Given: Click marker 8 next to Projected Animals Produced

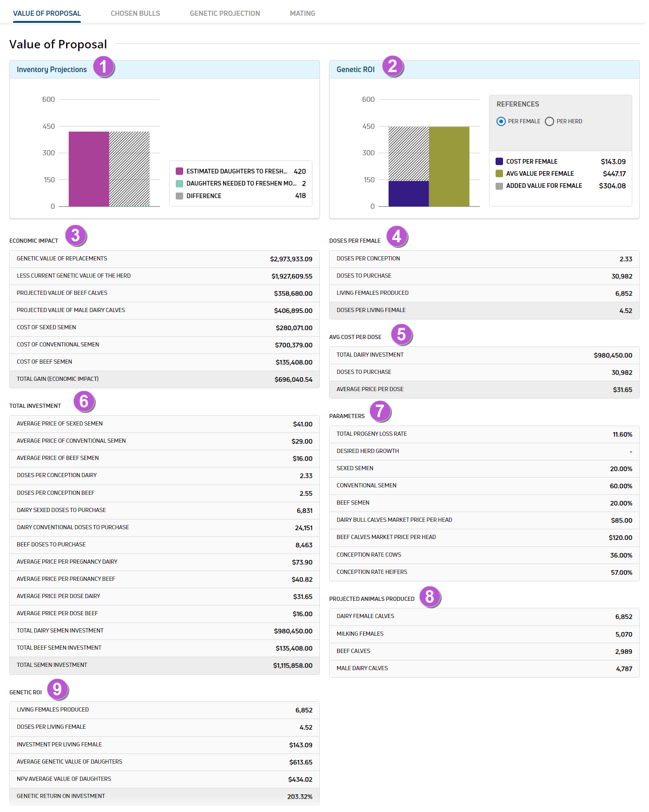Looking at the screenshot, I should coord(430,596).
